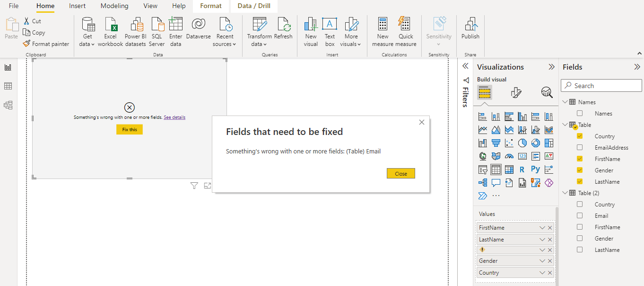This screenshot has height=286, width=644.
Task: Pick the Funnel chart visual
Action: click(496, 143)
